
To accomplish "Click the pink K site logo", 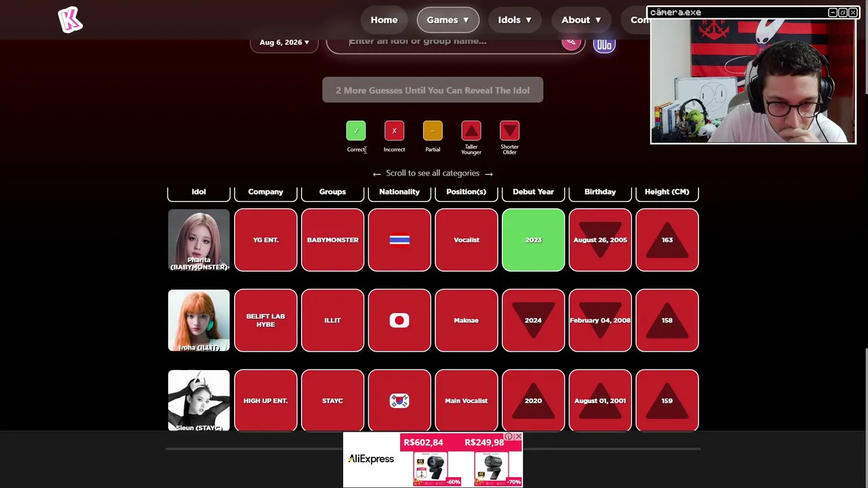I will click(70, 20).
